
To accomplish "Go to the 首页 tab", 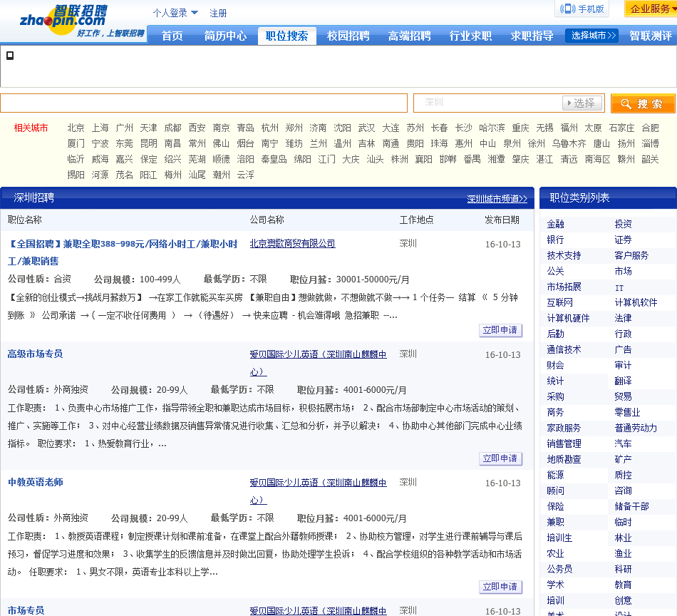I will pos(172,36).
